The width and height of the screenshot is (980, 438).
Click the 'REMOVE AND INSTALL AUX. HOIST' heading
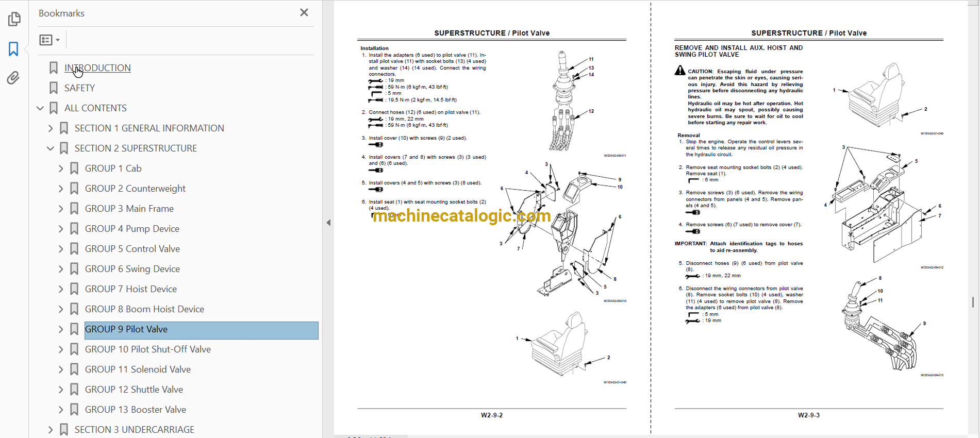739,51
